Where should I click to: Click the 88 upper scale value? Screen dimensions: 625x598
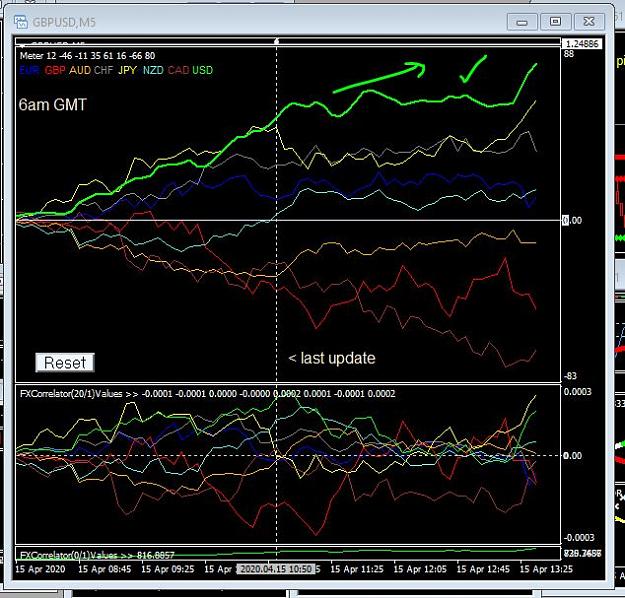pos(569,54)
